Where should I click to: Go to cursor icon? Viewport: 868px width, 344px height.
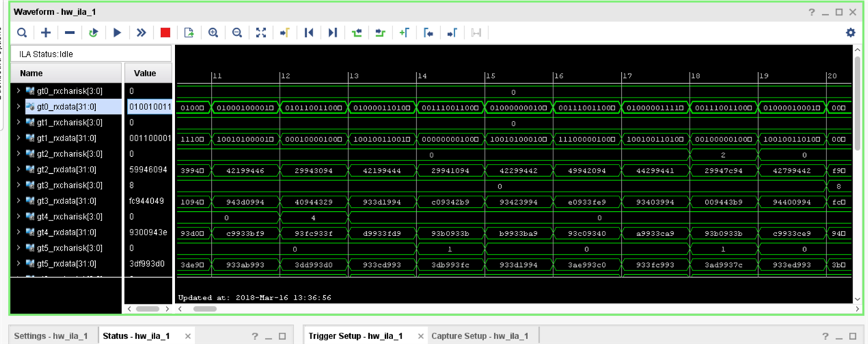[284, 32]
